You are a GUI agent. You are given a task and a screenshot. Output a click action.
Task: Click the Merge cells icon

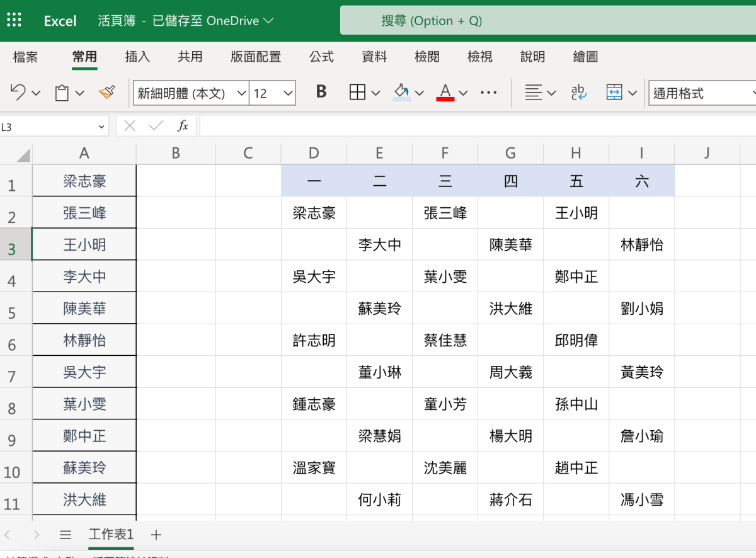(614, 93)
